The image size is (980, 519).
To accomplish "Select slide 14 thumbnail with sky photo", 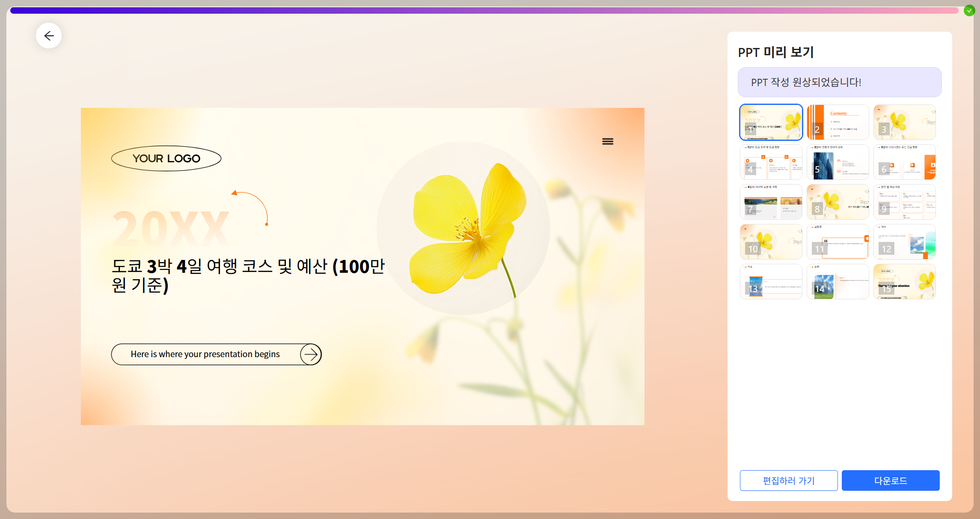I will point(837,282).
